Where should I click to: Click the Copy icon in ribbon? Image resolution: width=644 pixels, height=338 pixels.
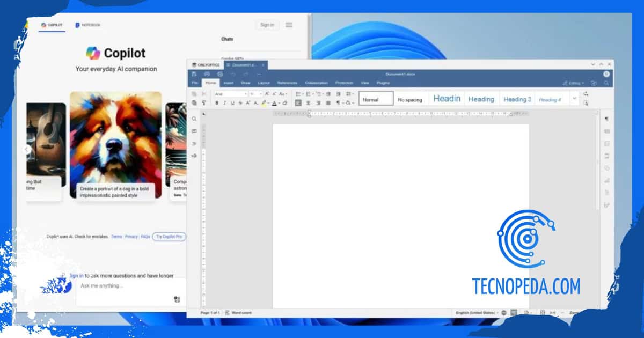tap(194, 94)
